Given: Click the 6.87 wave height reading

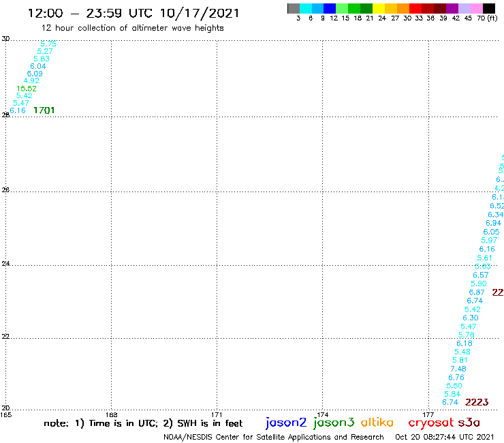Looking at the screenshot, I should [477, 292].
